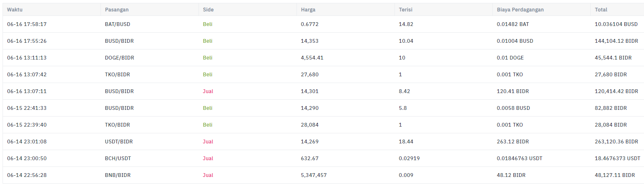Open the BCH/USDT trade row
This screenshot has width=644, height=187.
point(322,158)
